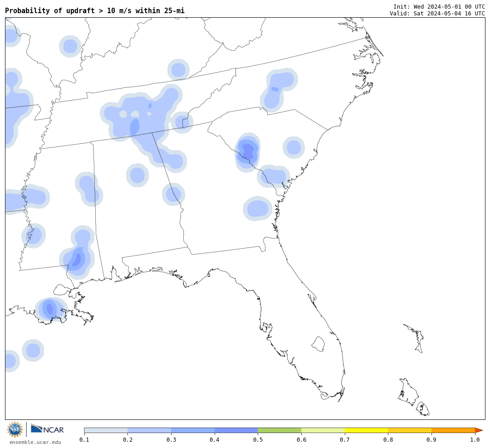Click the NSF logo
Viewport: 490px width, 448px height.
click(x=15, y=429)
